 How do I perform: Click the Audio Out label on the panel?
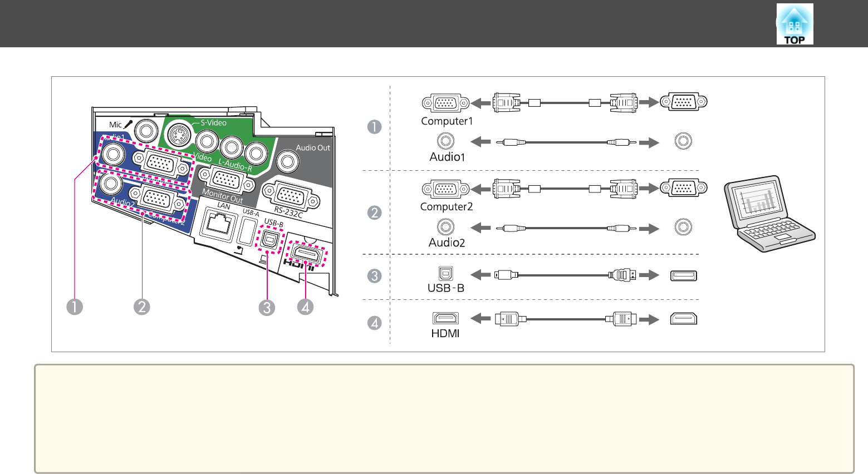(x=313, y=147)
